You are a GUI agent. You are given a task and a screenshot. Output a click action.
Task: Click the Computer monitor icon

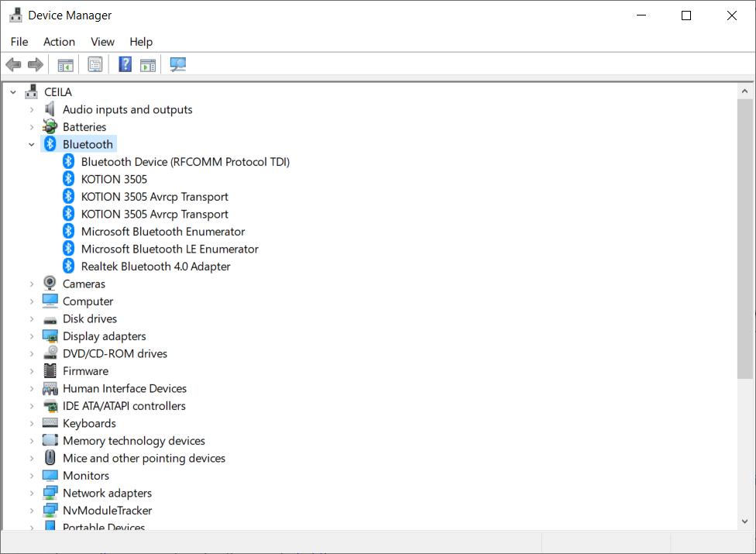(x=50, y=301)
